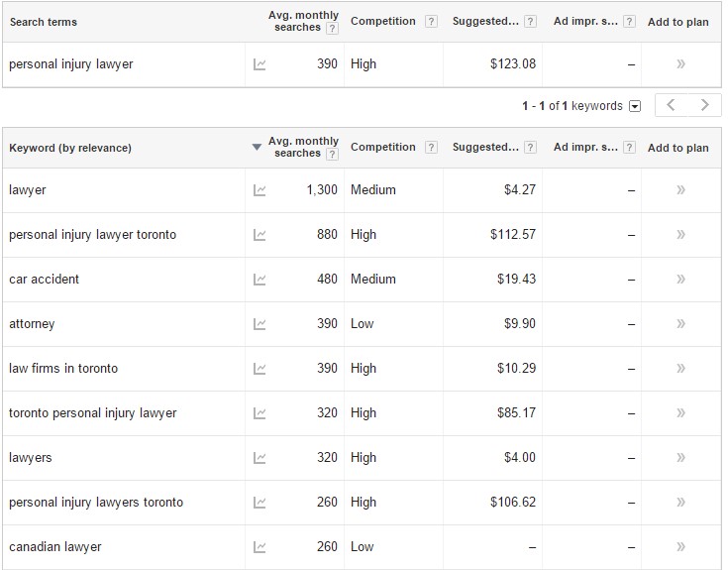Screen dimensions: 728x570
Task: Add personal injury lawyer toronto to plan
Action: click(x=680, y=235)
